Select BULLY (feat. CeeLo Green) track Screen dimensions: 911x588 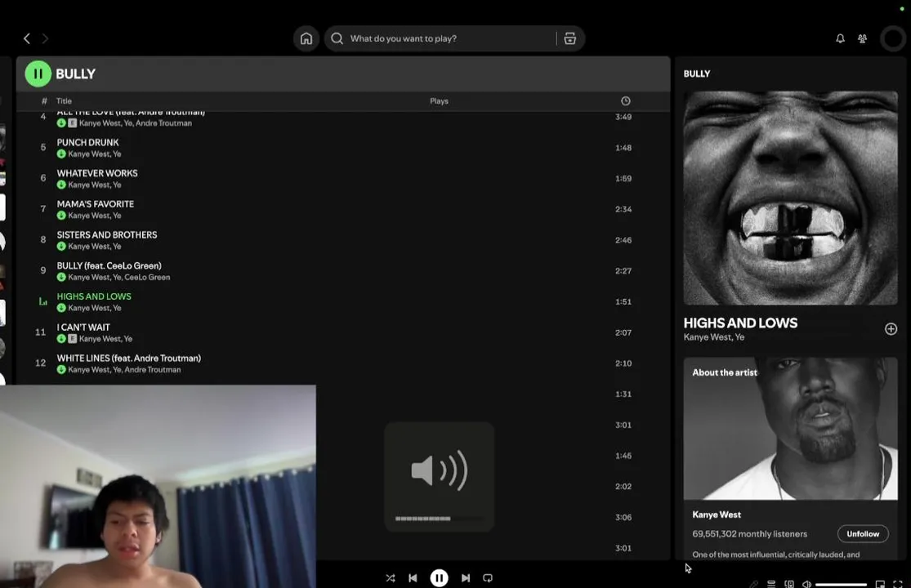click(x=343, y=270)
